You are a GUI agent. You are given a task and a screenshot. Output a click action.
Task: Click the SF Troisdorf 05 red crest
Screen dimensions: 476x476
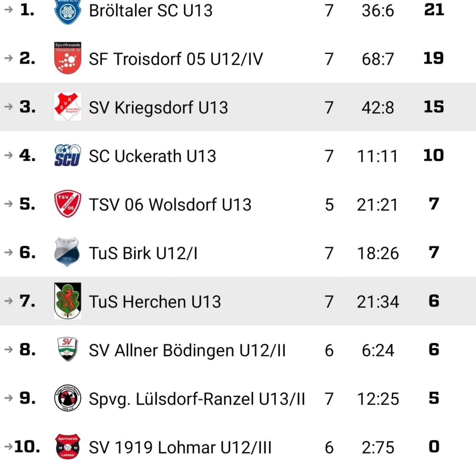point(67,58)
